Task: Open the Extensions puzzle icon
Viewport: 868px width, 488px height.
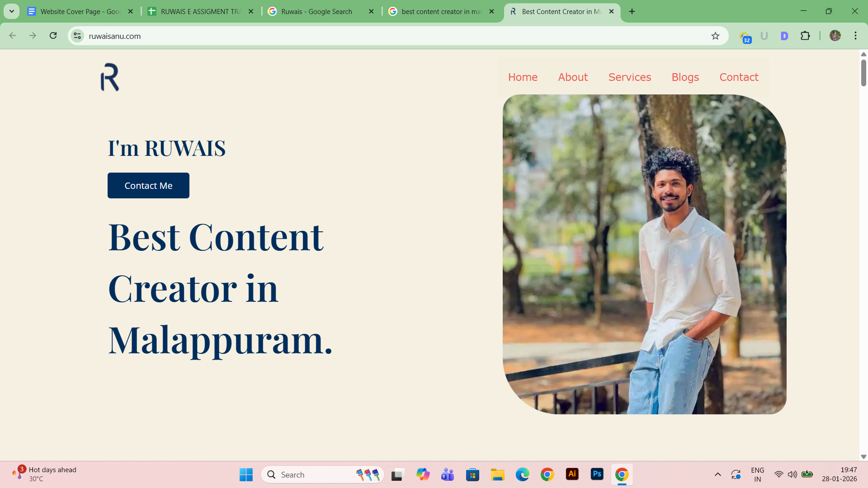Action: click(x=805, y=36)
